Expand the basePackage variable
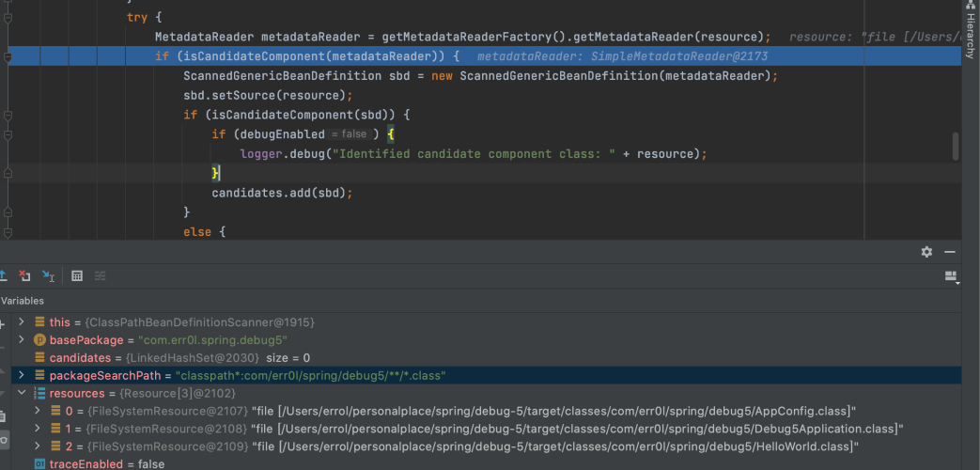 coord(21,339)
